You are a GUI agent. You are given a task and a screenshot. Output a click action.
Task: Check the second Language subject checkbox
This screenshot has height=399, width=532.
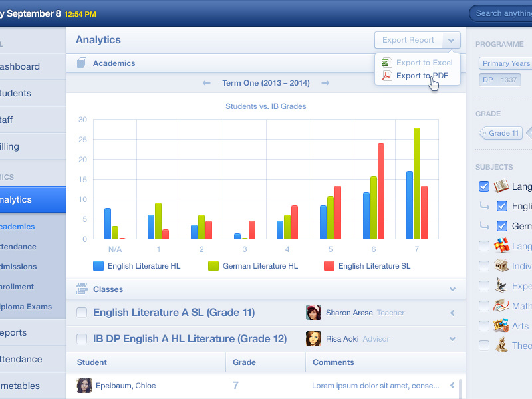pos(484,245)
